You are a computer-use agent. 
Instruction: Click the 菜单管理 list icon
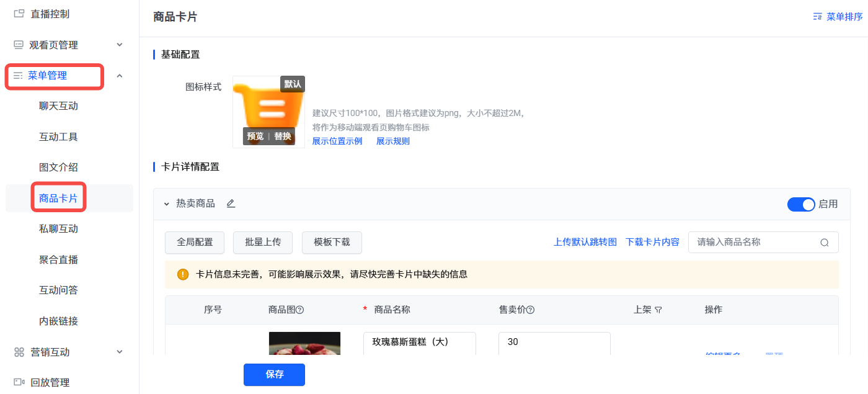tap(18, 76)
